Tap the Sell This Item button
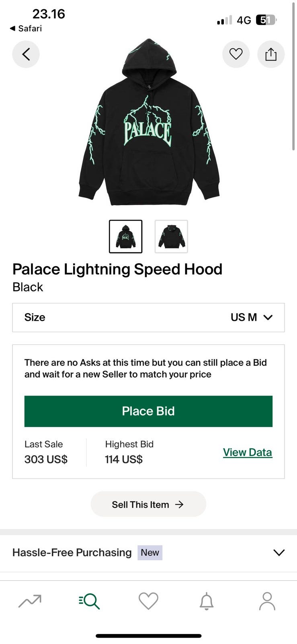Viewport: 297px width, 644px height. (148, 504)
